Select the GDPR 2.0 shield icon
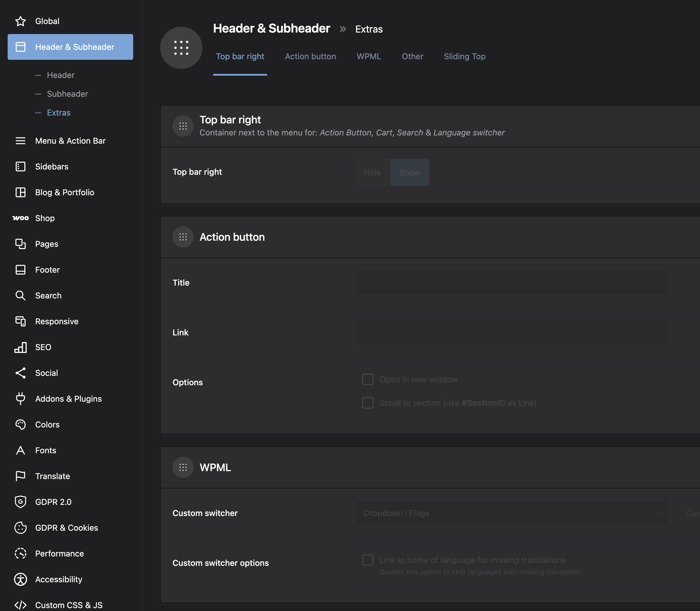 [x=21, y=502]
